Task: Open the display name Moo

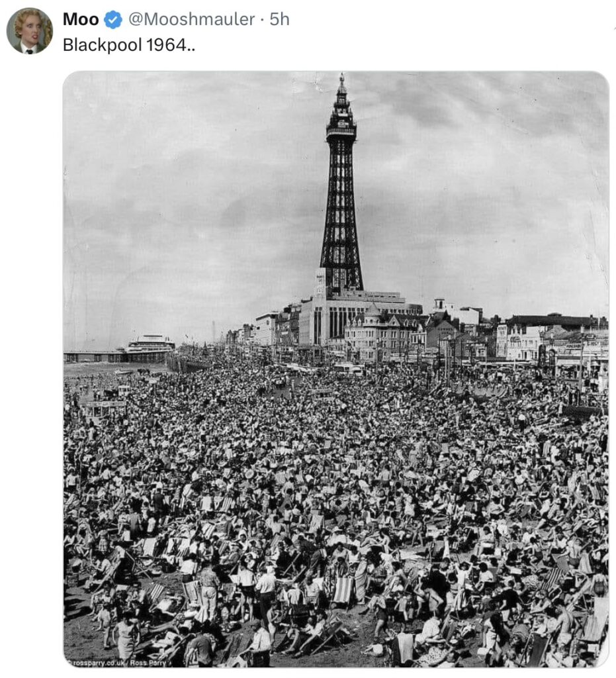Action: pyautogui.click(x=81, y=19)
